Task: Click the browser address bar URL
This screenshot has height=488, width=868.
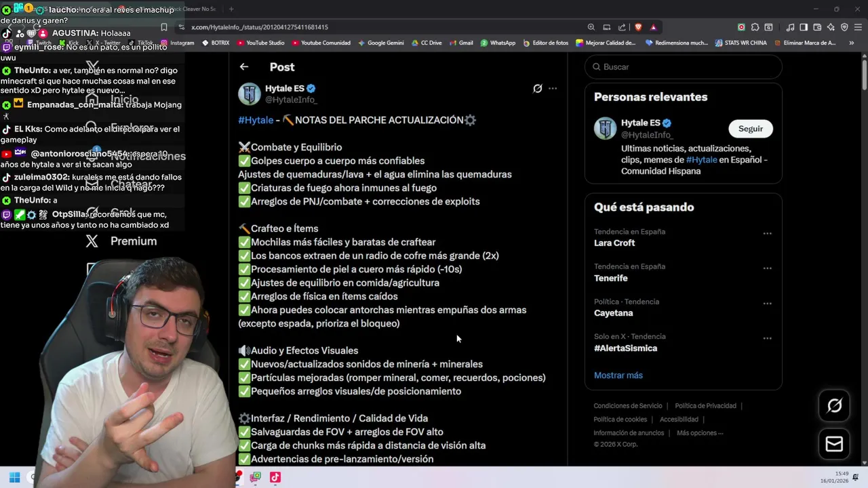Action: pyautogui.click(x=260, y=27)
